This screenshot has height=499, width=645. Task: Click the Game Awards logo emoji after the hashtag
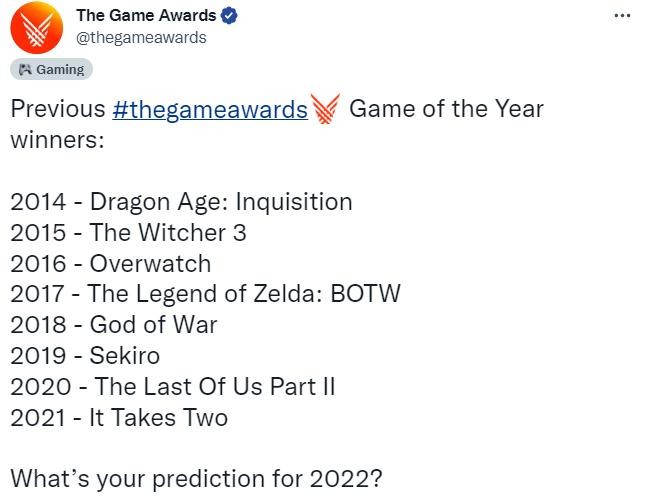327,108
